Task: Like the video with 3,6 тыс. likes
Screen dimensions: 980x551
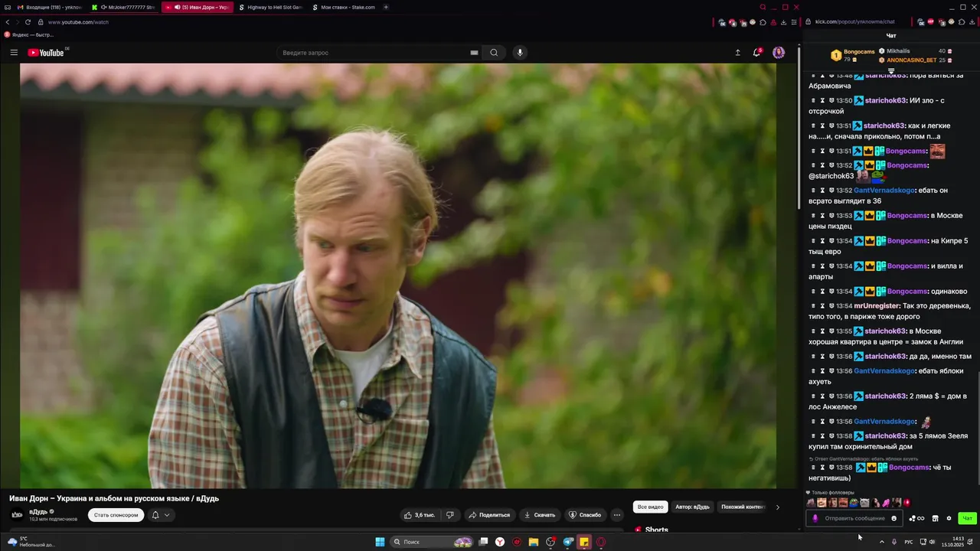Action: tap(420, 515)
